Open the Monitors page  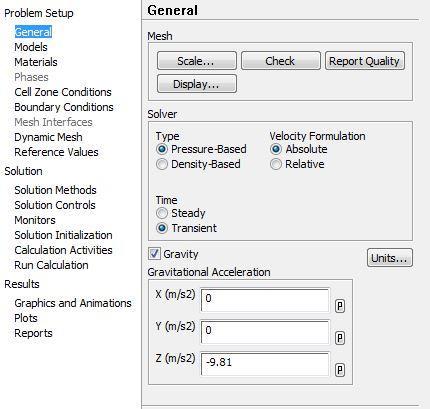coord(35,220)
